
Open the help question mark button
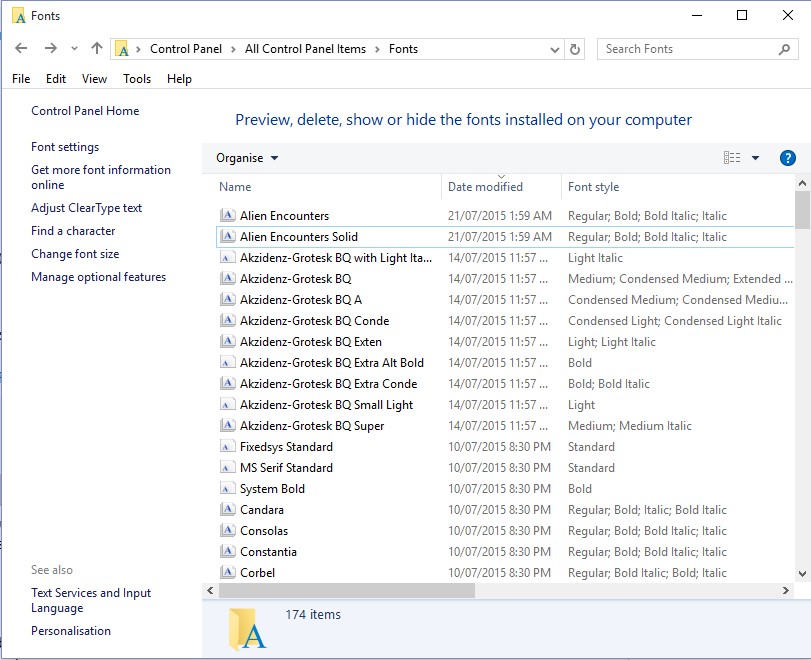[x=787, y=158]
